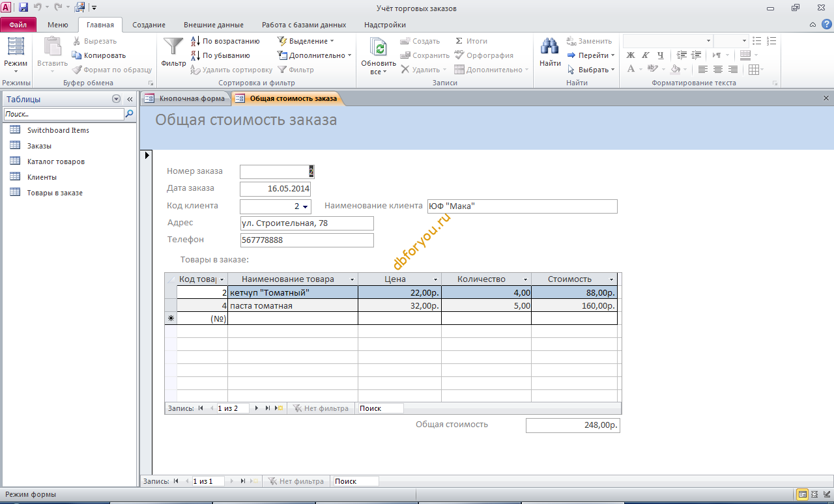834x504 pixels.
Task: Click the search magnifier in navigation pane
Action: (130, 114)
